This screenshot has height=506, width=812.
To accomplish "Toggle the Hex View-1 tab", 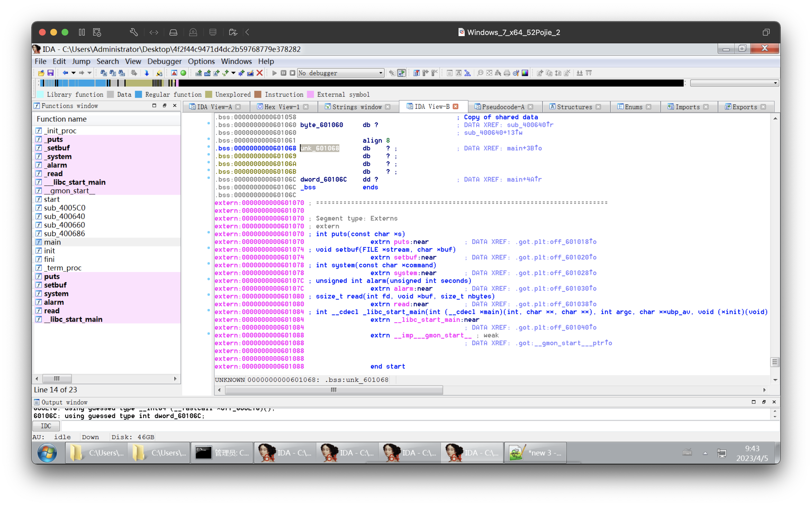I will [281, 106].
